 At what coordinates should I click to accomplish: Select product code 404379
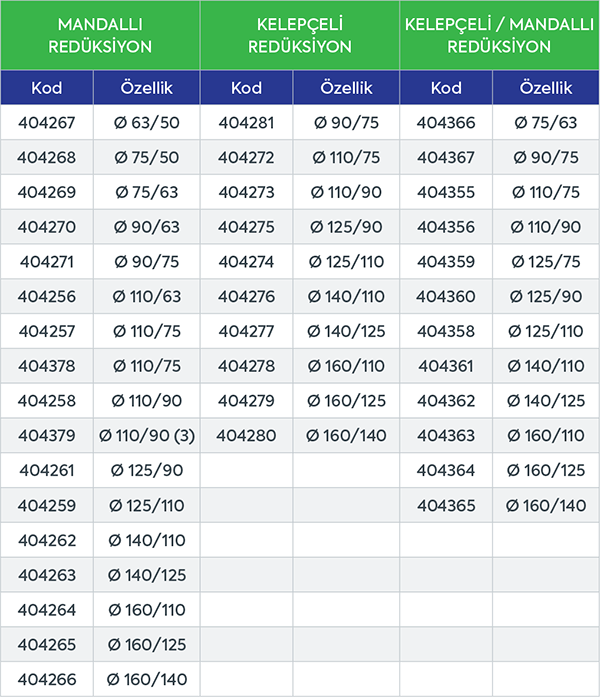click(x=47, y=436)
